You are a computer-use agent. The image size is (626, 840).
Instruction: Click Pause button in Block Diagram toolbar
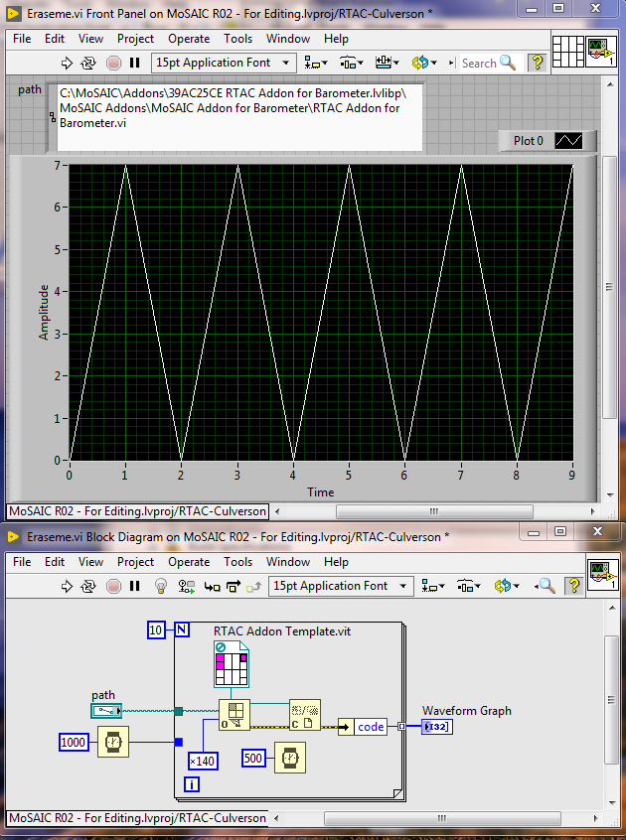[134, 587]
